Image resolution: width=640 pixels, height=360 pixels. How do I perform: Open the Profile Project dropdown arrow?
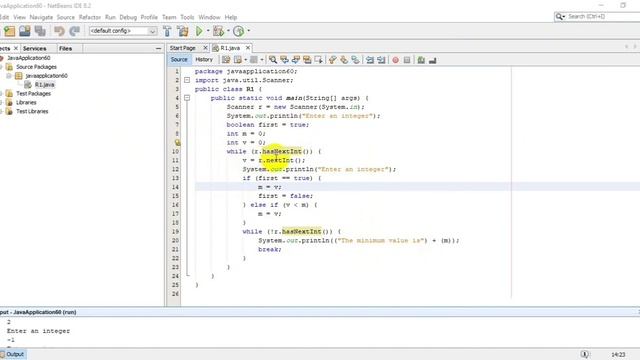point(248,31)
